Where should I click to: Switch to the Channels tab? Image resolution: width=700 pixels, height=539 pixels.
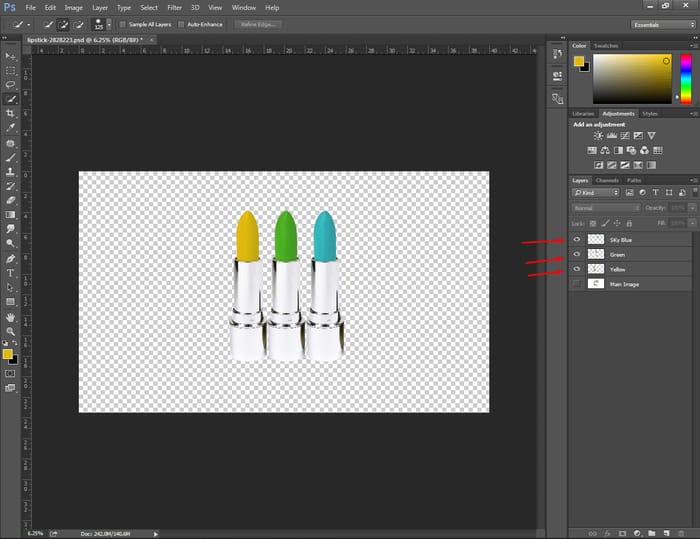[x=607, y=180]
